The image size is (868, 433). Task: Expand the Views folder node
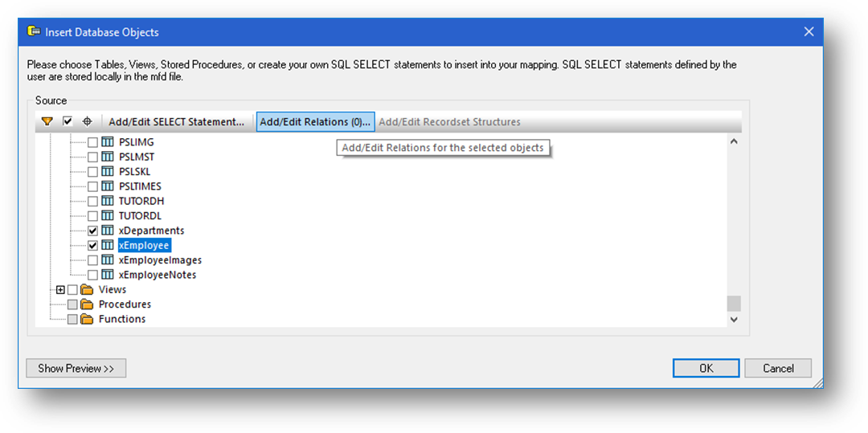(x=61, y=289)
